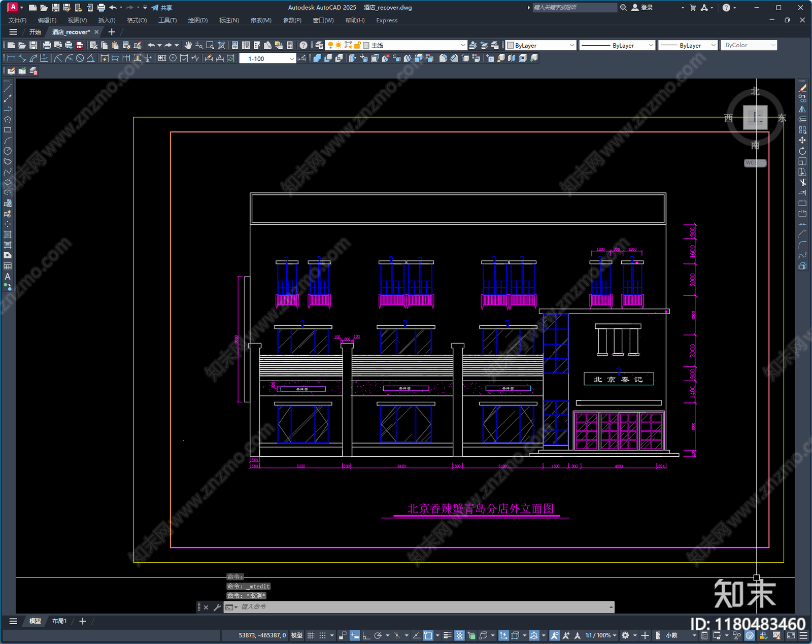Choose the Mirror tool in the modify toolbar
Image resolution: width=812 pixels, height=644 pixels.
tap(802, 109)
